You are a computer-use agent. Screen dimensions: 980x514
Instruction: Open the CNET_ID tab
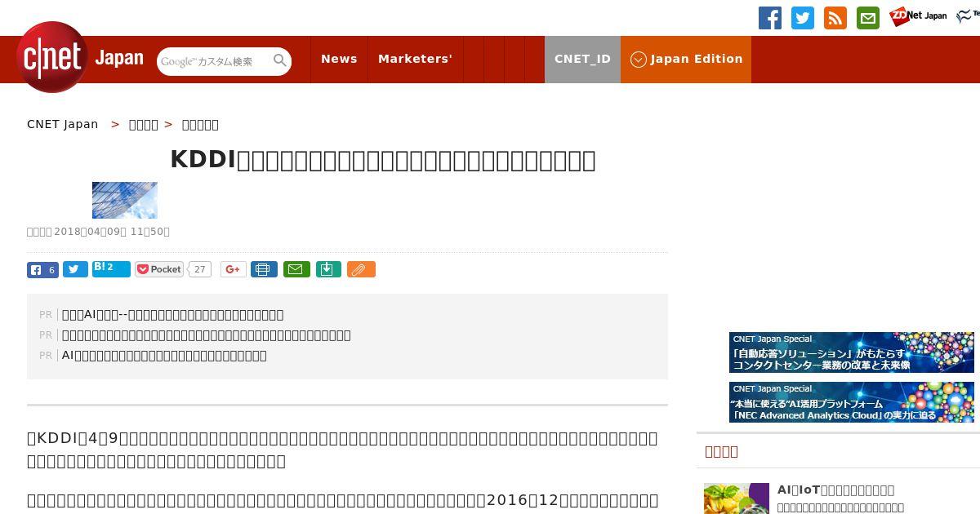[x=582, y=59]
